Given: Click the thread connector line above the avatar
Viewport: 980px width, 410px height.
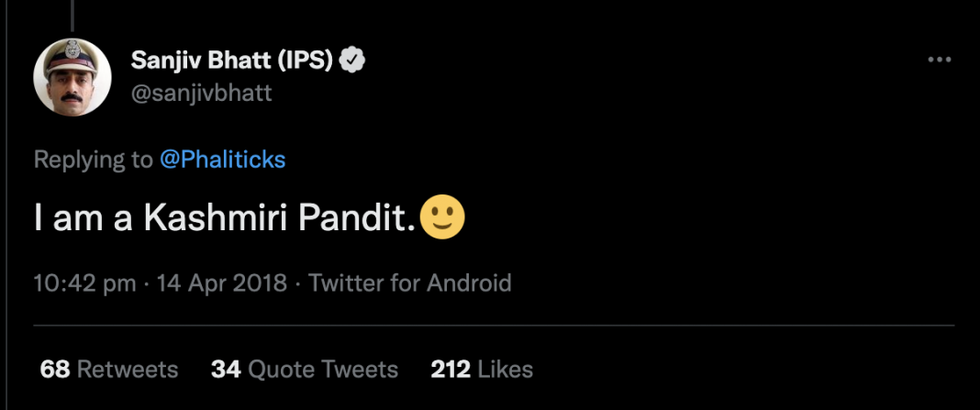Looking at the screenshot, I should point(72,15).
